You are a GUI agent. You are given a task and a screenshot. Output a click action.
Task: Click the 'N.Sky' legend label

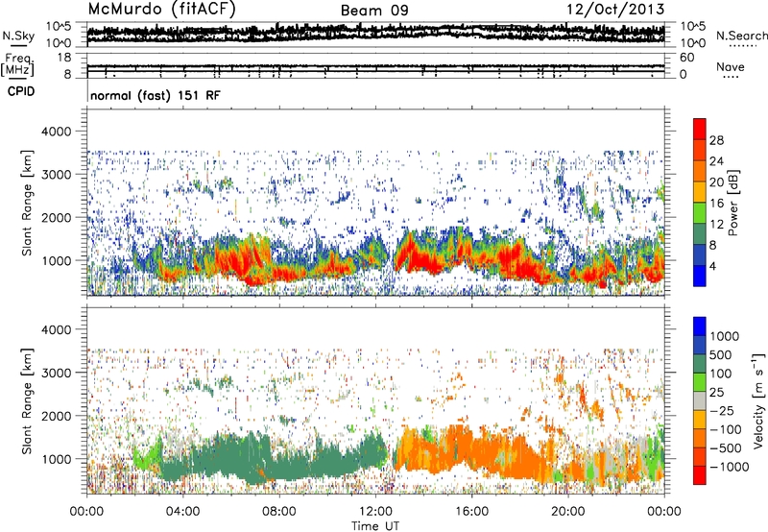coord(18,36)
